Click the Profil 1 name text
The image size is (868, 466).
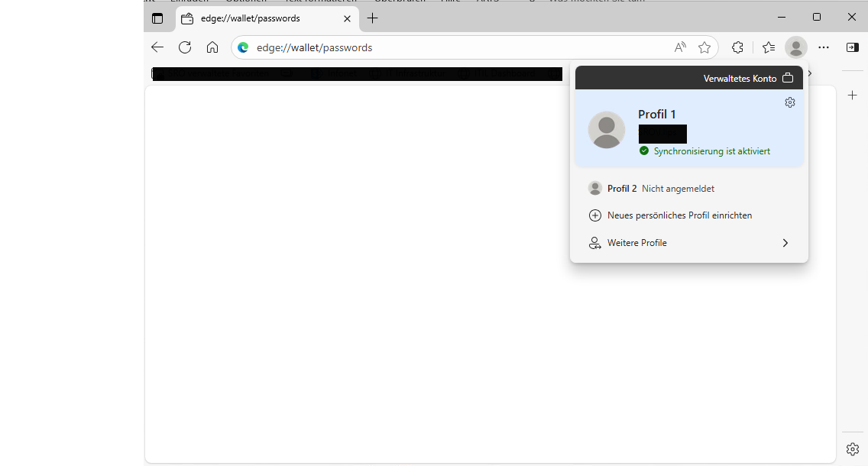point(657,115)
